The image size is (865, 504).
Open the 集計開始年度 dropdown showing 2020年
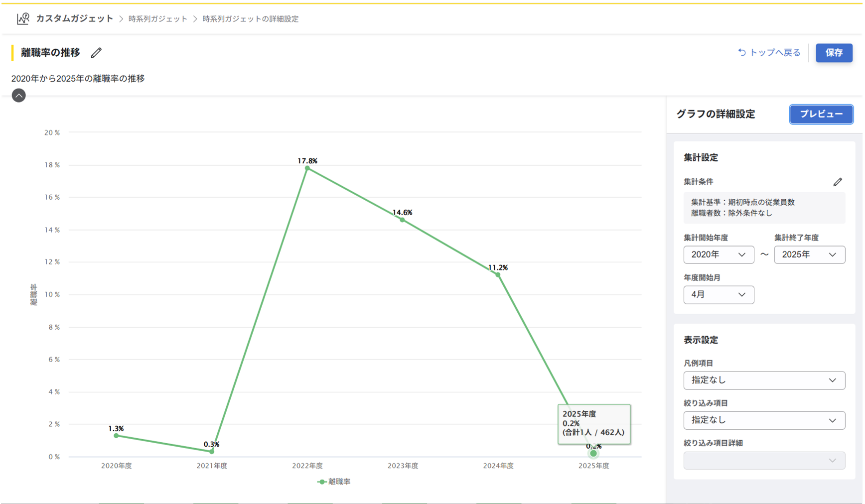pos(718,254)
